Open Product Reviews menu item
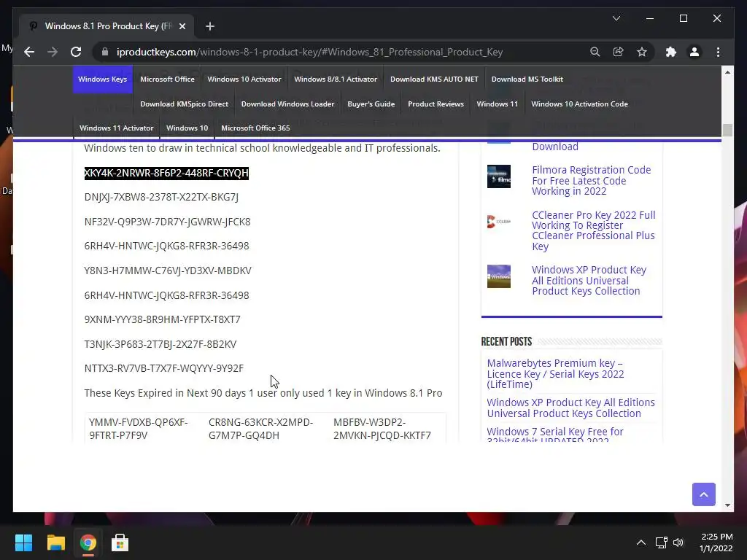 point(436,104)
